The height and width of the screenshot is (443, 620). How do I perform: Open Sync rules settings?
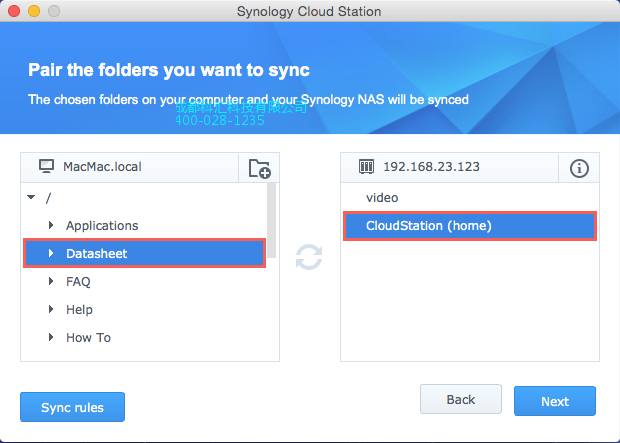pos(72,407)
